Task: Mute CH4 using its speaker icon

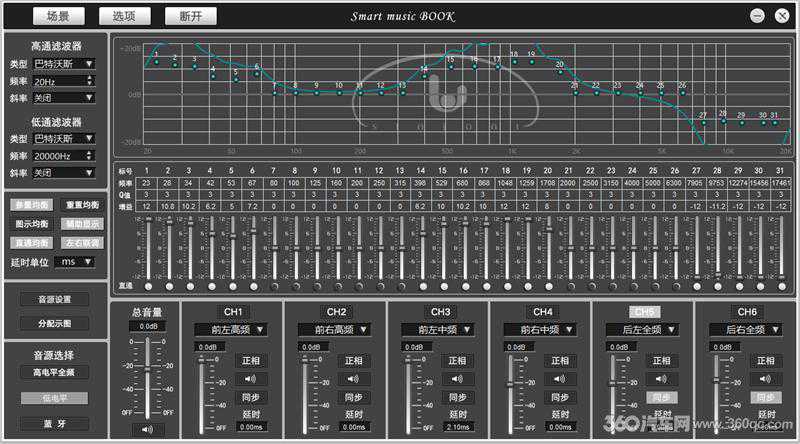Action: (x=557, y=379)
